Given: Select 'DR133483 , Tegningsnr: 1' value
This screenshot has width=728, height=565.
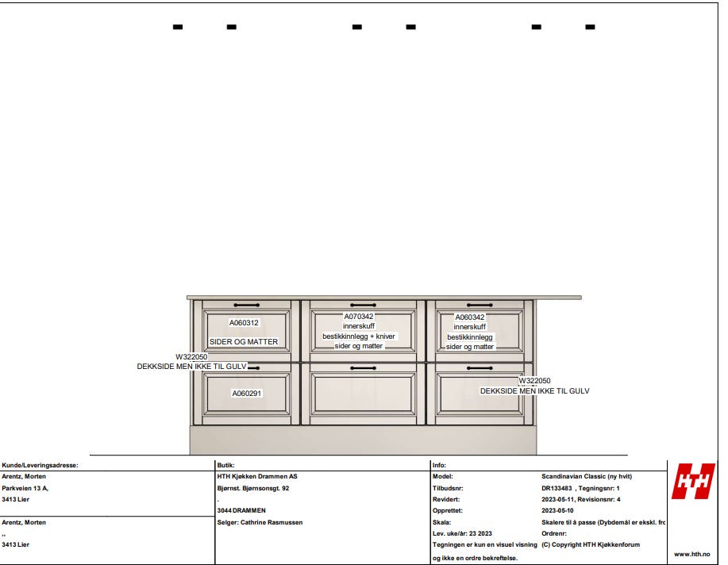Looking at the screenshot, I should pyautogui.click(x=580, y=488).
